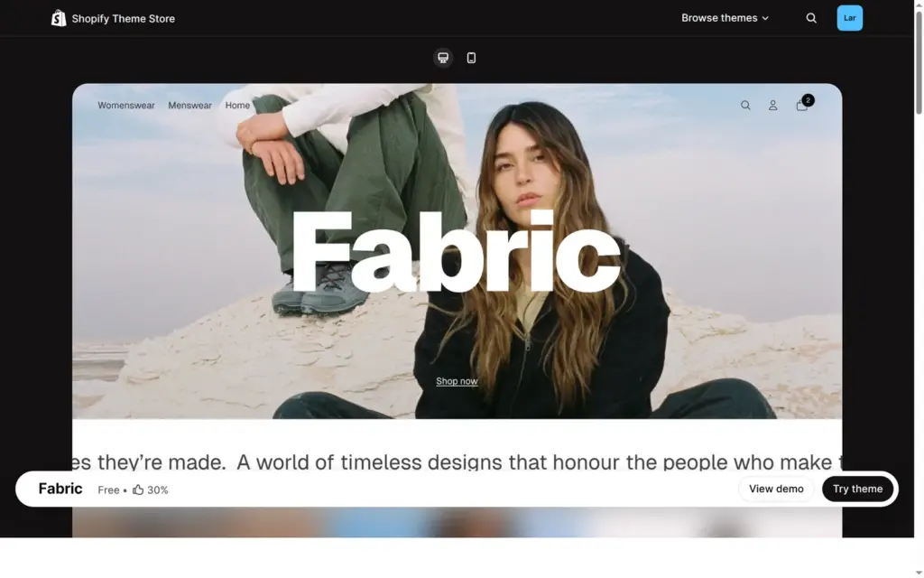Viewport: 924px width, 578px height.
Task: Click the Shopify bag logo icon
Action: click(x=59, y=18)
